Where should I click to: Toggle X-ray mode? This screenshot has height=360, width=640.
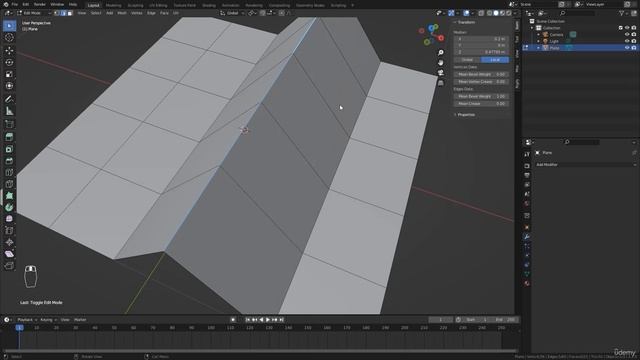click(482, 13)
